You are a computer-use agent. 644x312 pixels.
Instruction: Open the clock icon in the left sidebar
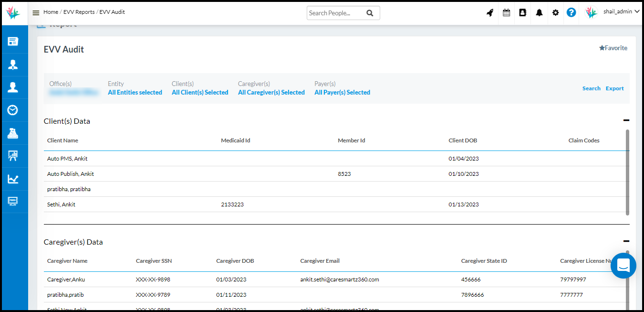point(13,110)
